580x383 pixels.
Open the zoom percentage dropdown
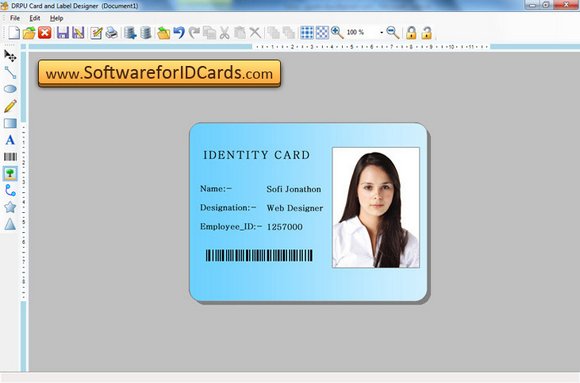(x=365, y=33)
